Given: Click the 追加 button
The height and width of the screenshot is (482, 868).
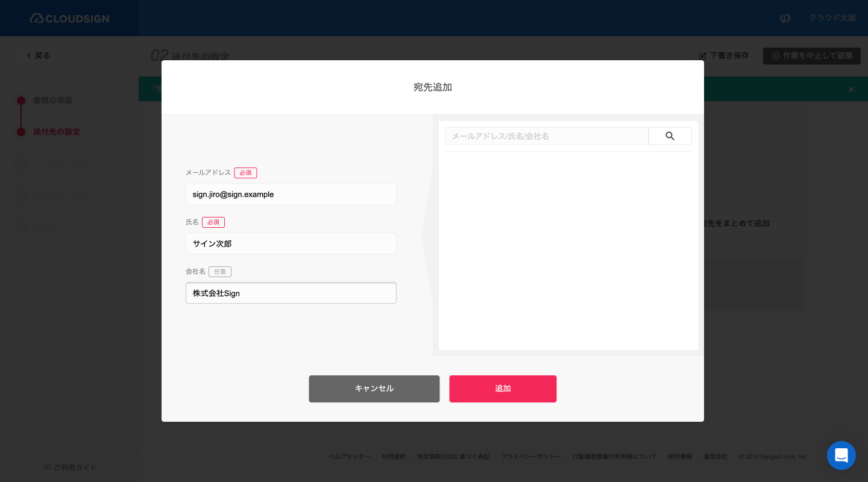Looking at the screenshot, I should click(503, 389).
